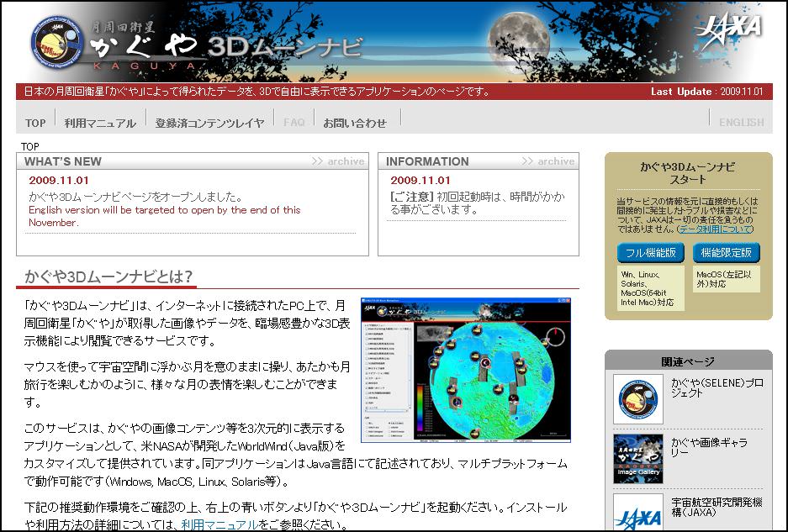The width and height of the screenshot is (788, 532).
Task: Launch 機能限定版 limited version
Action: (x=727, y=253)
